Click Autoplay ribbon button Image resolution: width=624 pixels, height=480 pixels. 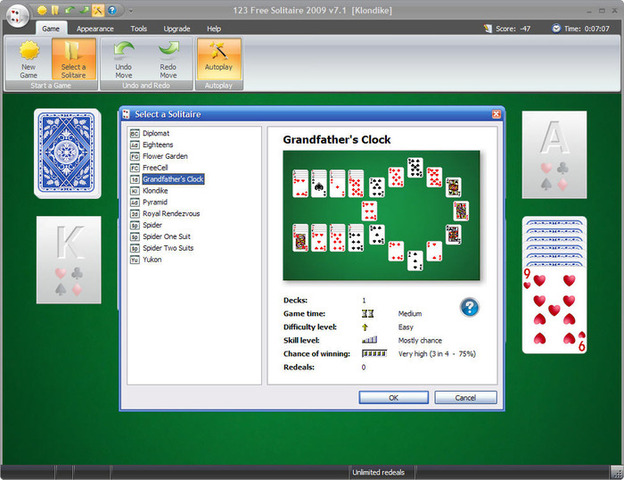coord(218,59)
